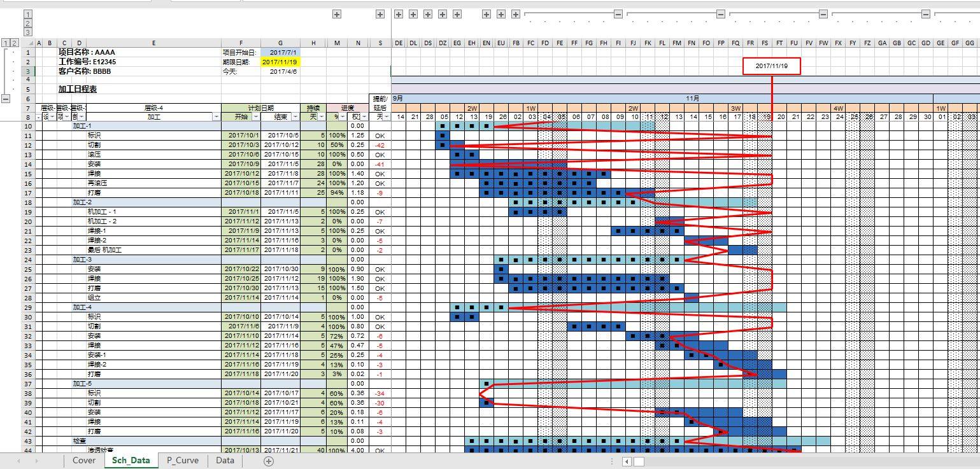
Task: Expand the column group above column DS
Action: tap(428, 14)
